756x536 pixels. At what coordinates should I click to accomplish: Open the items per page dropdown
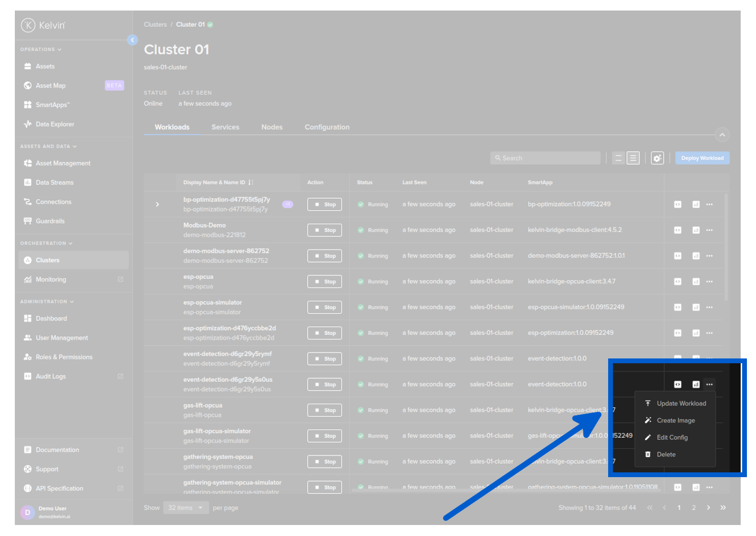pyautogui.click(x=186, y=508)
